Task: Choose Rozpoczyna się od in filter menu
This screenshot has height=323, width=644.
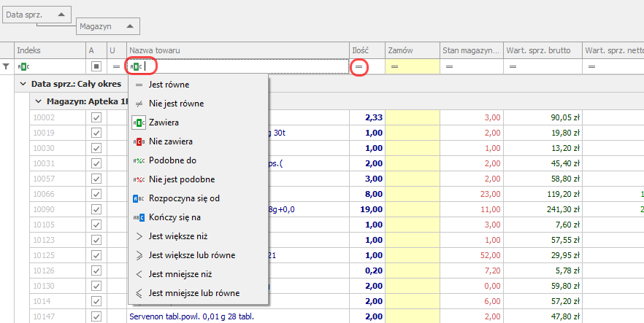Action: tap(183, 198)
